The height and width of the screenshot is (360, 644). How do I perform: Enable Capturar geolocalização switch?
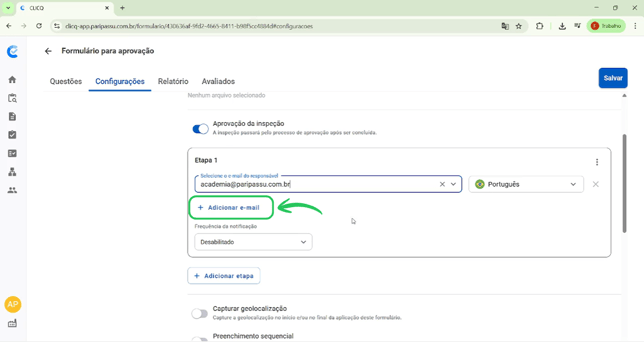(200, 314)
